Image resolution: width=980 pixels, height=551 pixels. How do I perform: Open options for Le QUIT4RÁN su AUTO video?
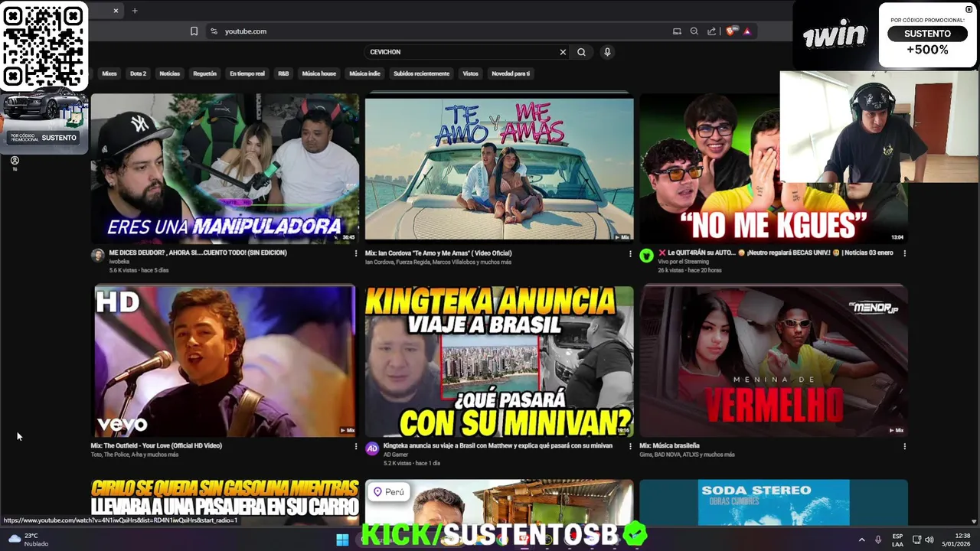pyautogui.click(x=904, y=253)
